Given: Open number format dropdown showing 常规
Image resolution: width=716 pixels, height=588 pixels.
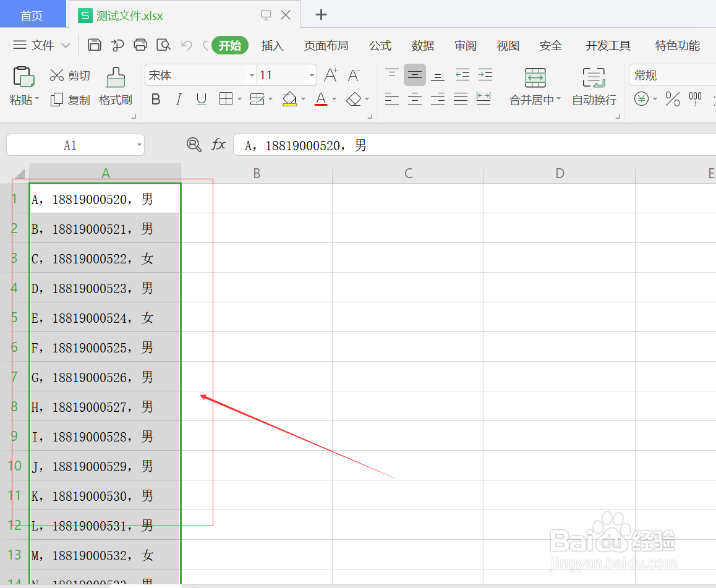Looking at the screenshot, I should pyautogui.click(x=672, y=75).
